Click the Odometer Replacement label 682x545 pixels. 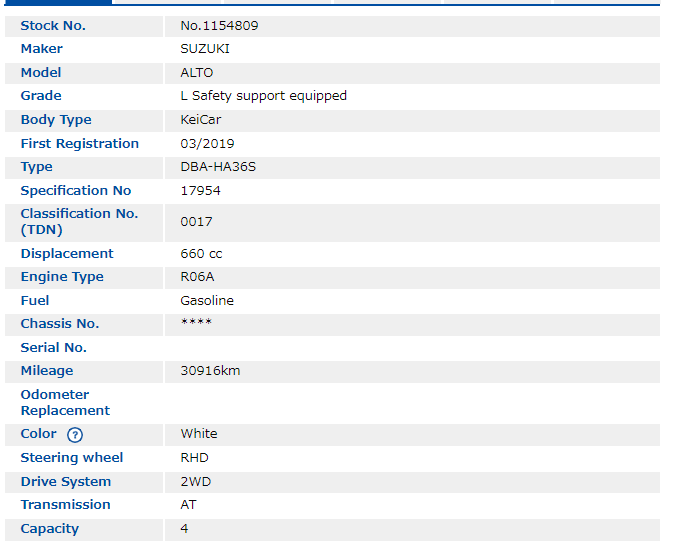click(65, 403)
